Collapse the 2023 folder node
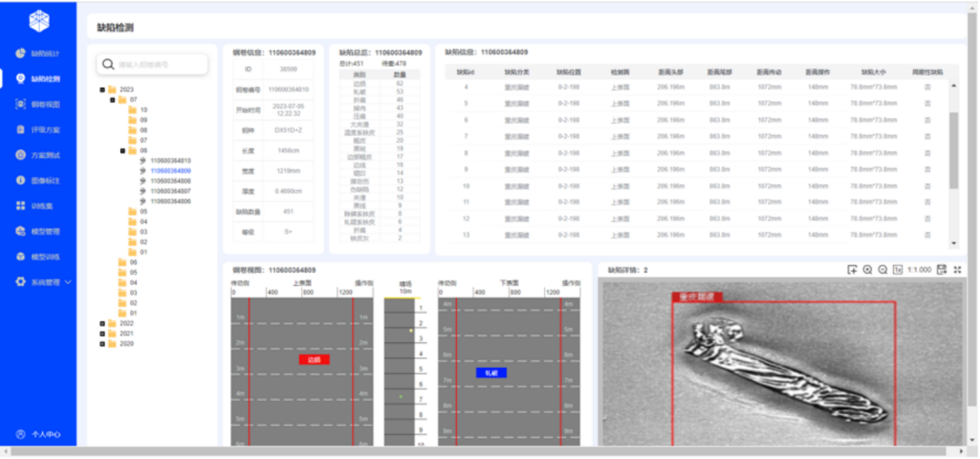 point(102,89)
